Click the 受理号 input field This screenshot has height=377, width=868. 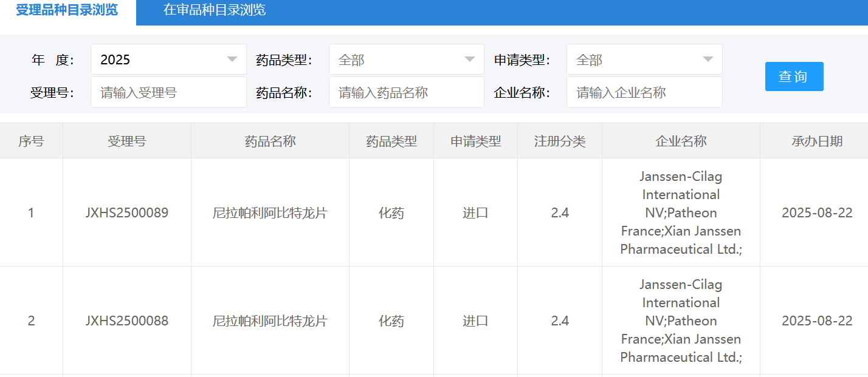click(168, 92)
